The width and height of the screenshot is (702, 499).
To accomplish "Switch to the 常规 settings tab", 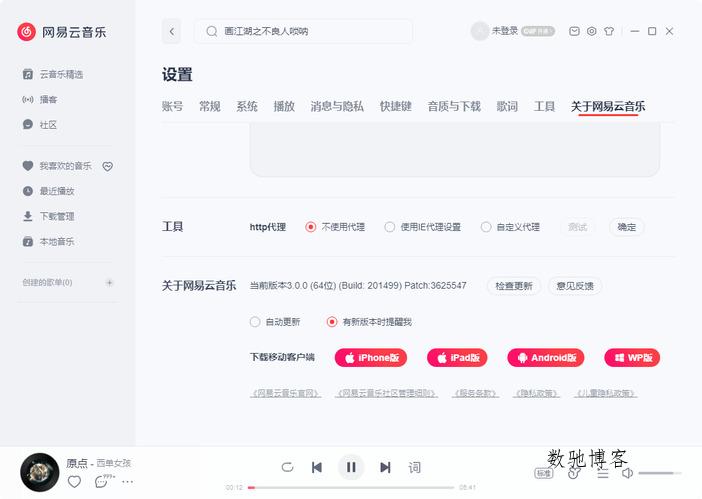I will (210, 107).
